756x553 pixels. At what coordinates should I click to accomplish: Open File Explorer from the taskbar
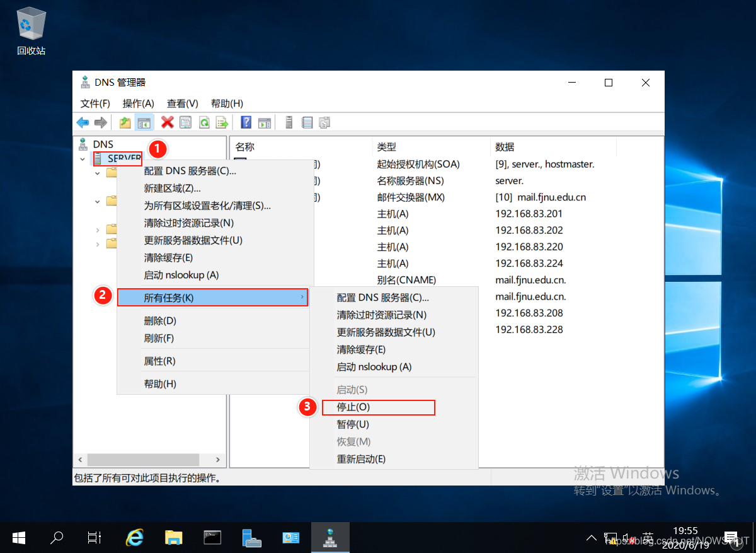[173, 537]
